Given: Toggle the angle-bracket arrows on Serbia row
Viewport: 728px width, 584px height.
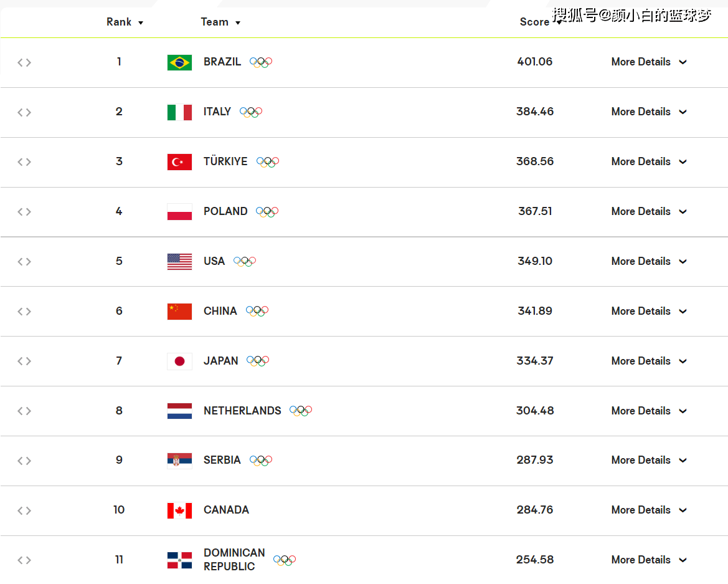Looking at the screenshot, I should tap(24, 461).
